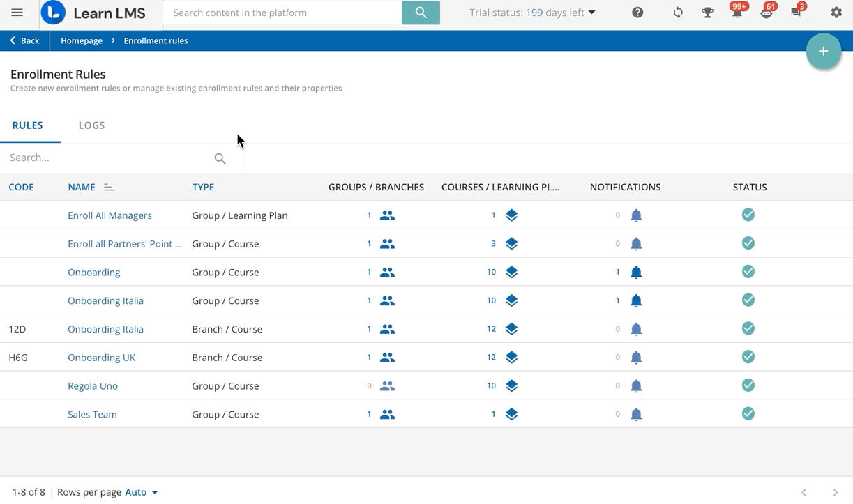Click the sync refresh icon
This screenshot has height=504, width=853.
coord(678,13)
